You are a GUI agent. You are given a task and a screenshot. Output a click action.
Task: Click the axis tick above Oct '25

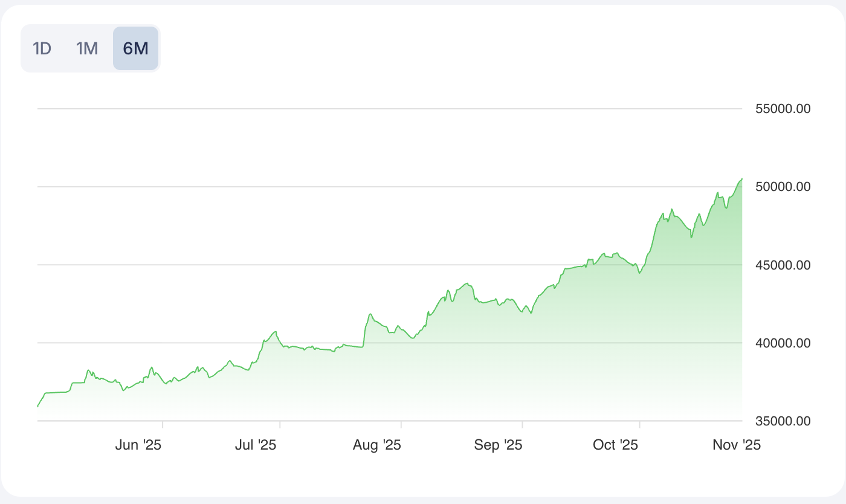coord(640,424)
